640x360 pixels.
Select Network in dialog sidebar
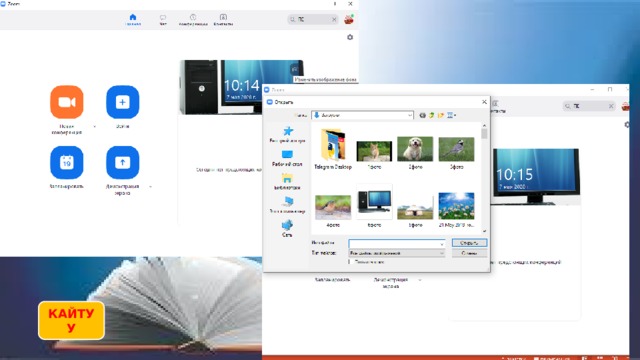pos(287,229)
